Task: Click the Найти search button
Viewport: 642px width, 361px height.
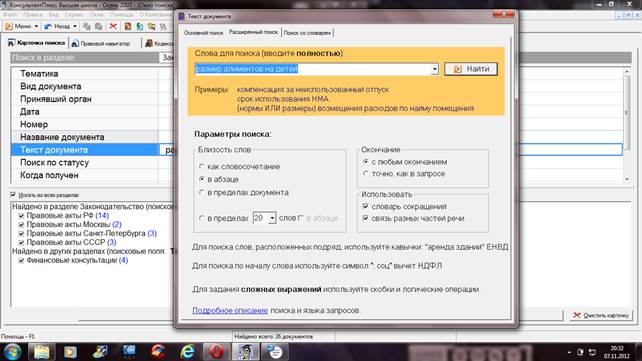Action: click(471, 69)
